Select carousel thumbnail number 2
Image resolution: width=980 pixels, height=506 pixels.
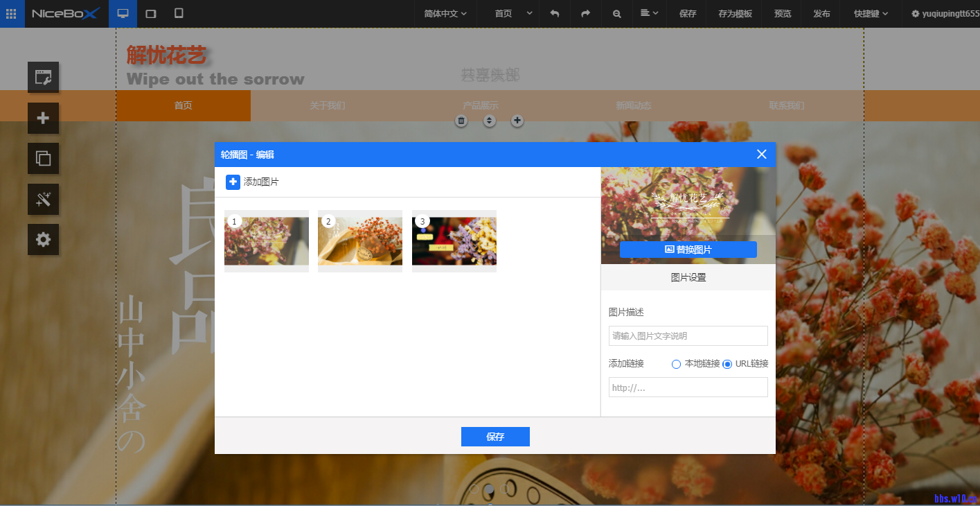click(x=360, y=241)
